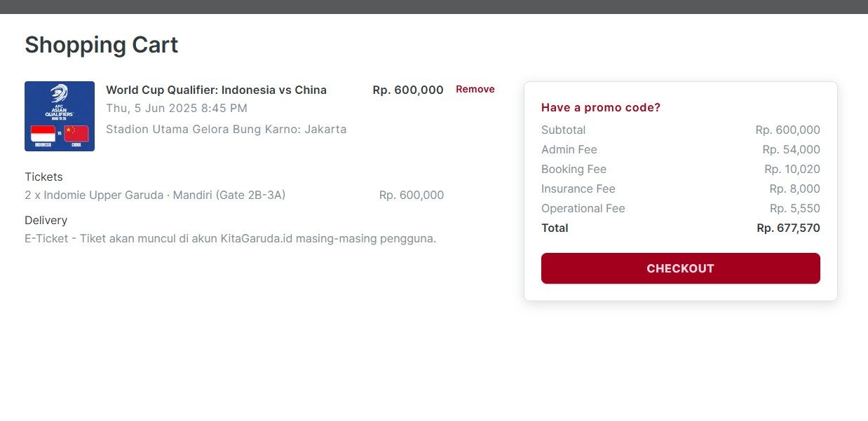Remove the Indonesia vs China ticket

click(x=475, y=89)
